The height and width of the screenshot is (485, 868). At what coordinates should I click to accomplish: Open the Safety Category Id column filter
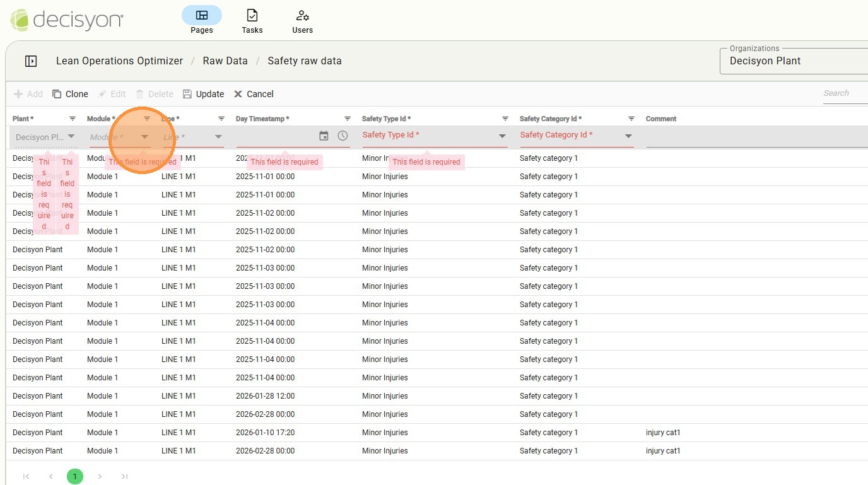[631, 119]
